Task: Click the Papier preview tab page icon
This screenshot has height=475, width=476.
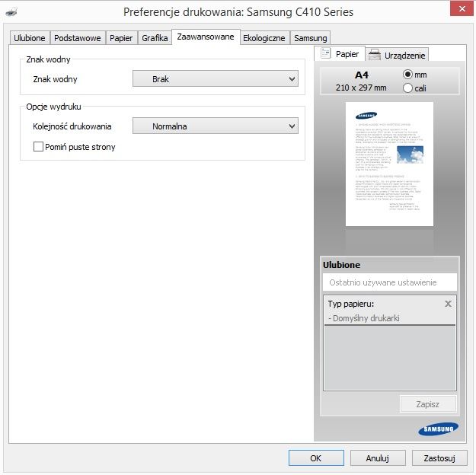Action: coord(326,53)
